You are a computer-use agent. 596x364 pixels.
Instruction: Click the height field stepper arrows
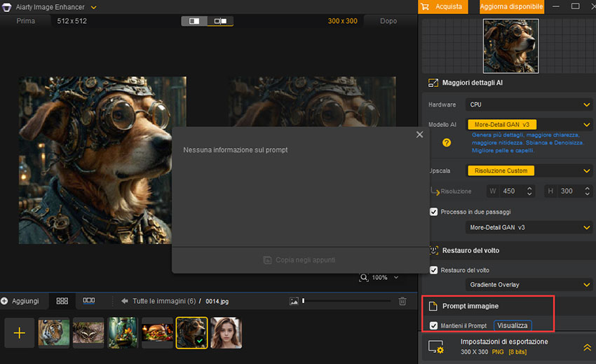click(x=588, y=191)
